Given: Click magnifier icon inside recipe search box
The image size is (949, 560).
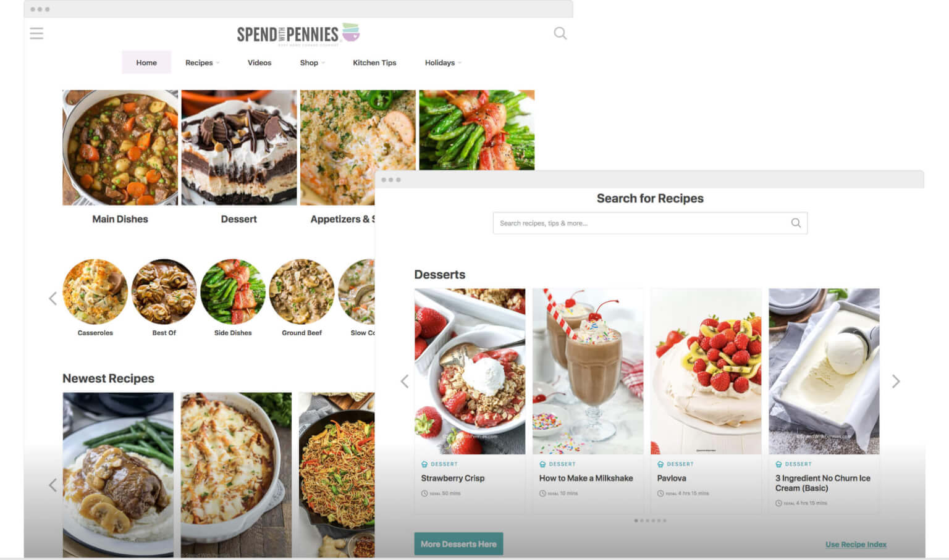Looking at the screenshot, I should point(796,223).
